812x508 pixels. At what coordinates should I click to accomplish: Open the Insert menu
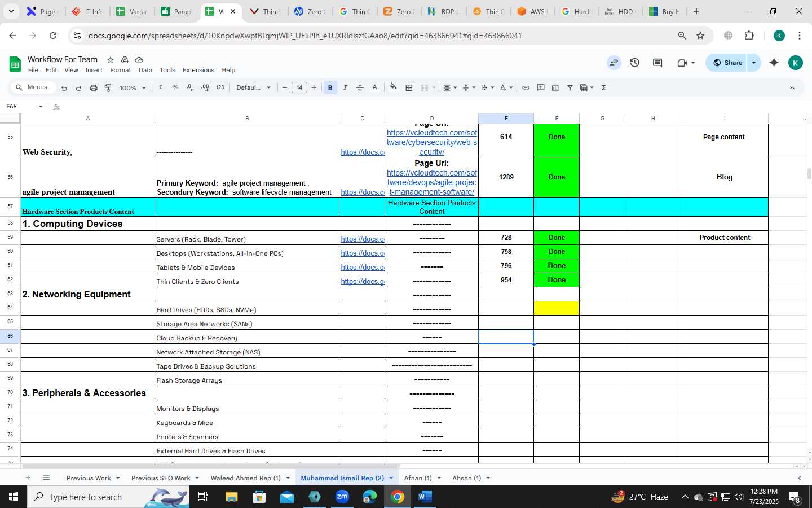coord(94,70)
